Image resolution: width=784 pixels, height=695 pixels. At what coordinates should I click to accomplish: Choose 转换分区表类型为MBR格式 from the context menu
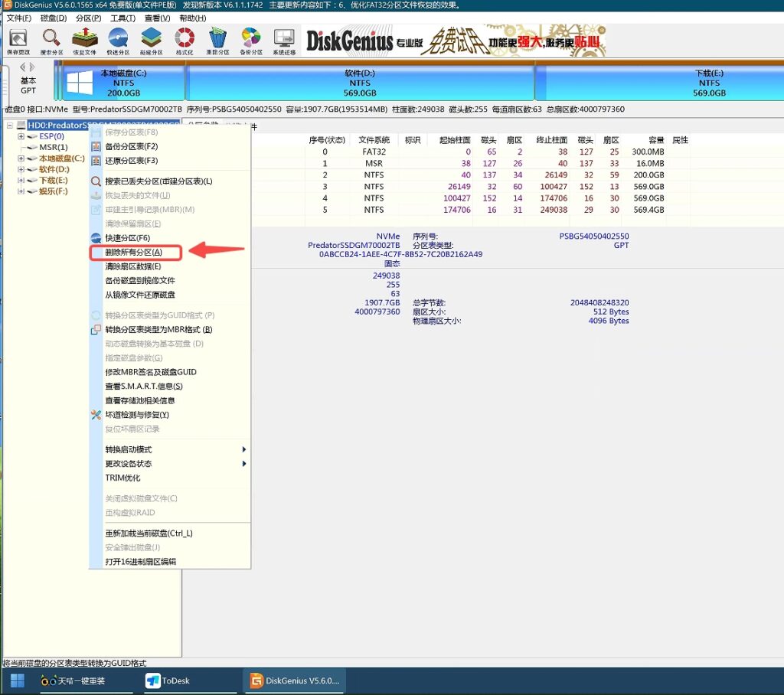coord(158,330)
